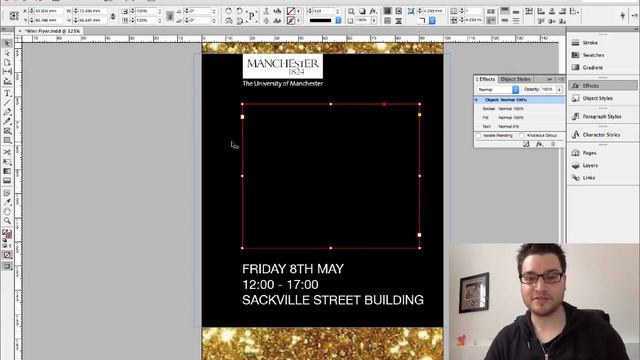
Task: Select the Rectangle Frame tool
Action: [x=7, y=131]
